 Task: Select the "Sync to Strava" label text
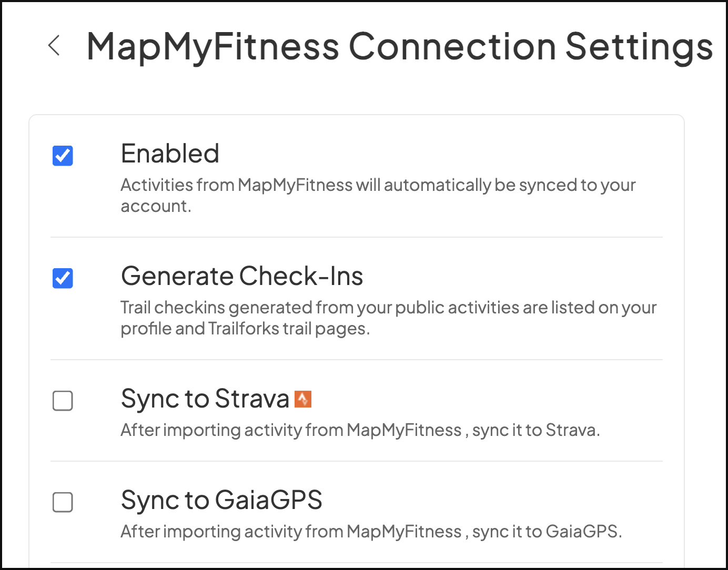[x=205, y=399]
